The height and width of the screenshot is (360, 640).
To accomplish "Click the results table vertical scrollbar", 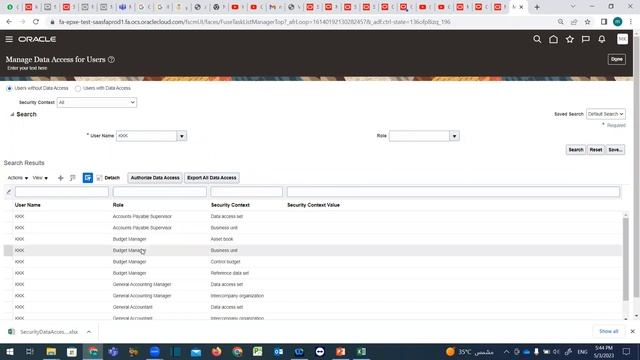I will tap(626, 260).
